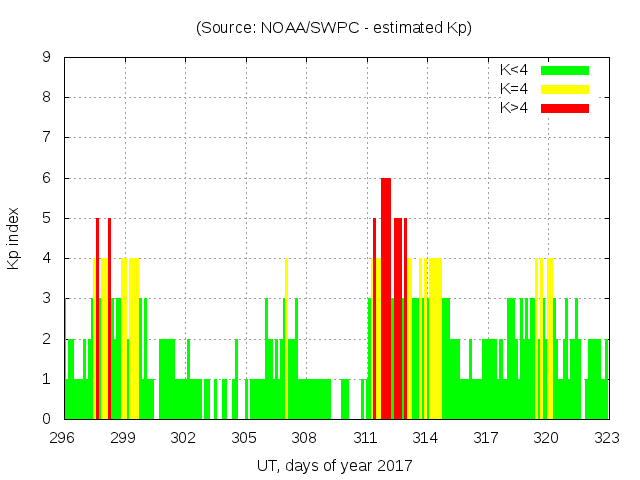
Task: Click the 'UT, days of year 2017' axis label
Action: (335, 465)
